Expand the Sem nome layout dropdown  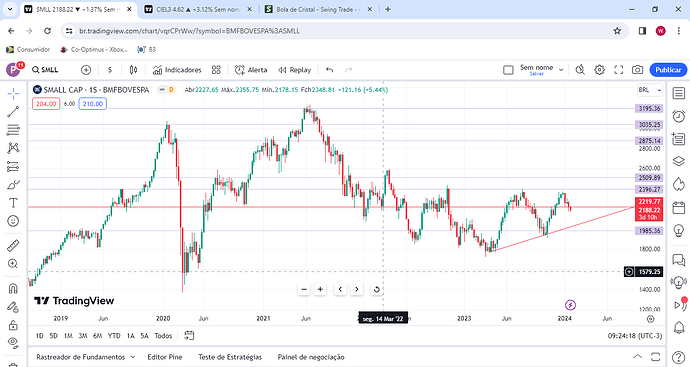[x=561, y=70]
